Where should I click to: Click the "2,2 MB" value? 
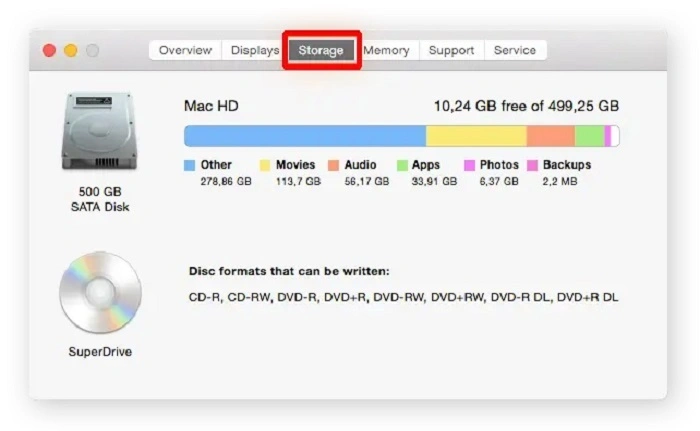click(x=560, y=181)
